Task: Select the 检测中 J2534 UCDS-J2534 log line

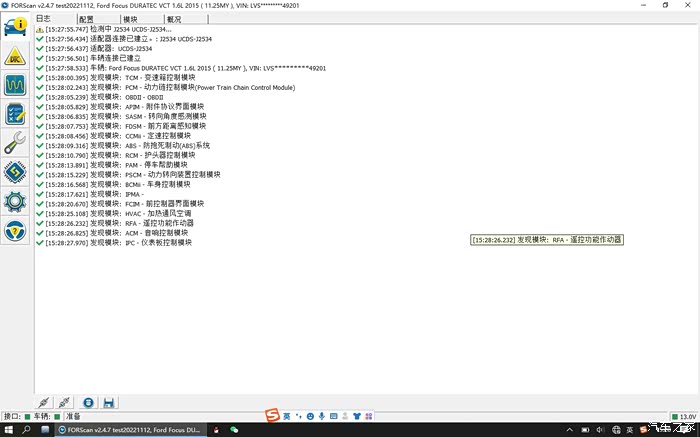Action: click(x=104, y=29)
